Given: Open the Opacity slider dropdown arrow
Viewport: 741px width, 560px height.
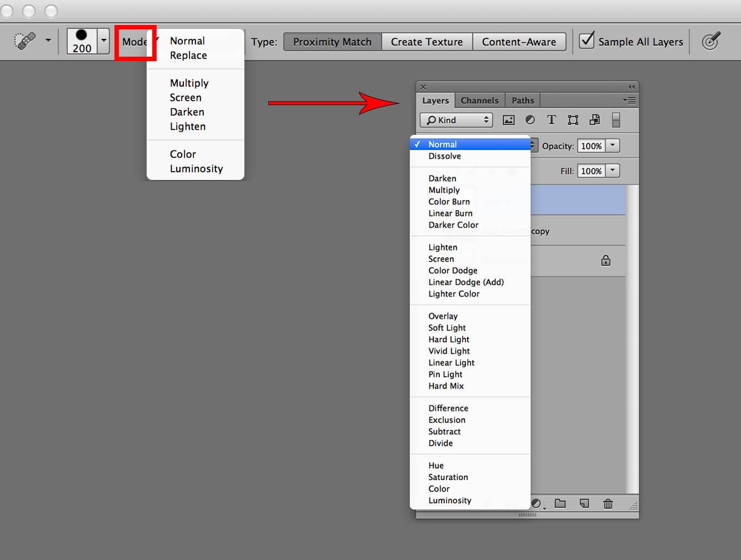Looking at the screenshot, I should [613, 146].
